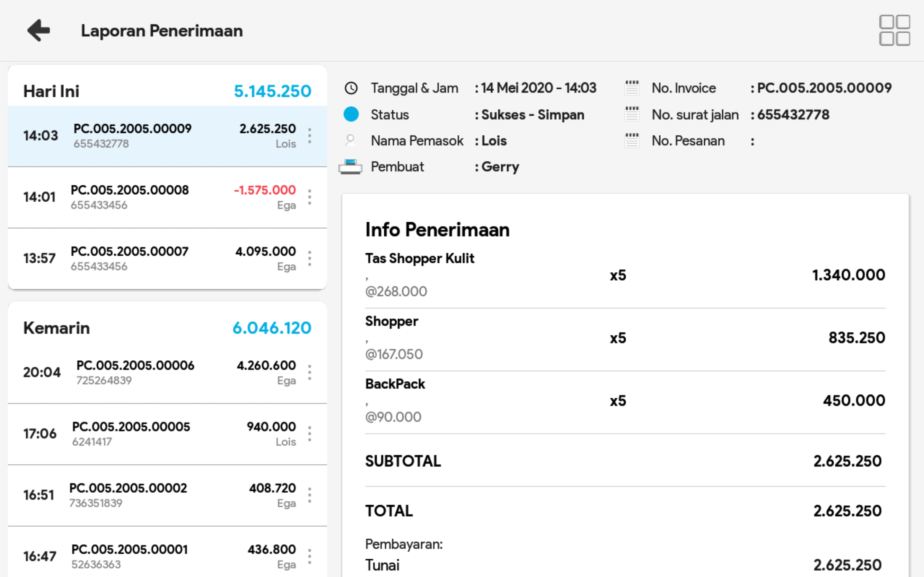Click the back arrow icon
Screen dimensions: 924x577
[x=38, y=30]
